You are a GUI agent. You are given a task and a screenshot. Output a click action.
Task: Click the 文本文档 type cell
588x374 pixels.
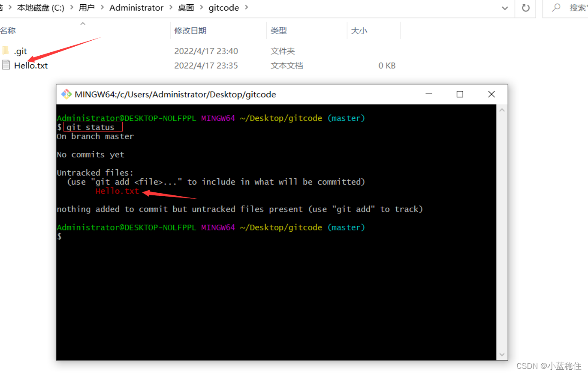click(287, 66)
